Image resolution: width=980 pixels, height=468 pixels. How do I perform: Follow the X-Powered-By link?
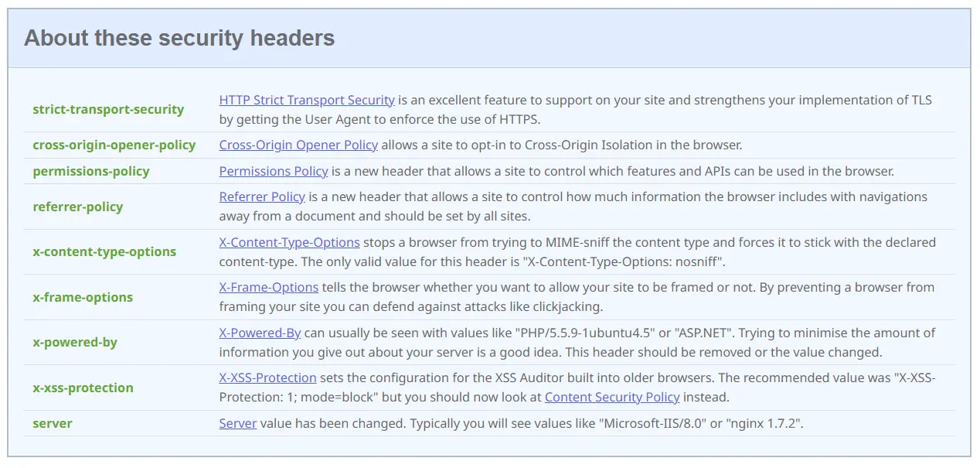[260, 333]
